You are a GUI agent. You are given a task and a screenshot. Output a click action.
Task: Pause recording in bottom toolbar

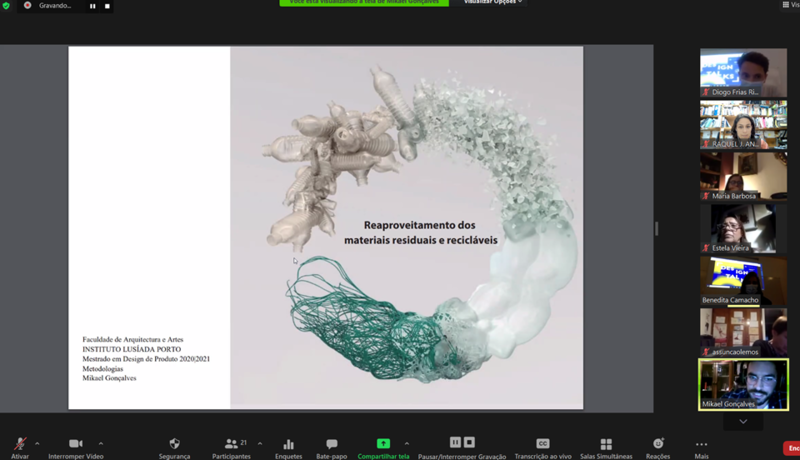(x=455, y=442)
